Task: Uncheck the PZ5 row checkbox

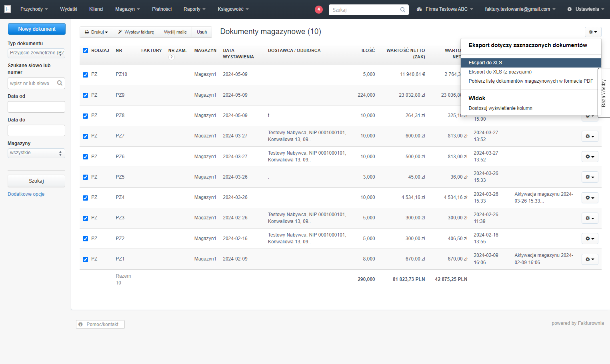Action: tap(85, 177)
